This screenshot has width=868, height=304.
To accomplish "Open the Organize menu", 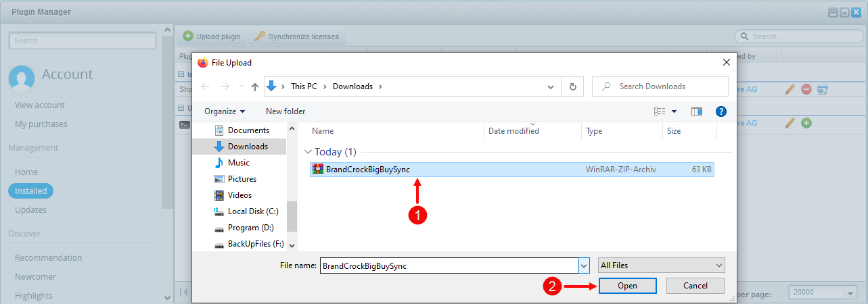I will click(225, 111).
